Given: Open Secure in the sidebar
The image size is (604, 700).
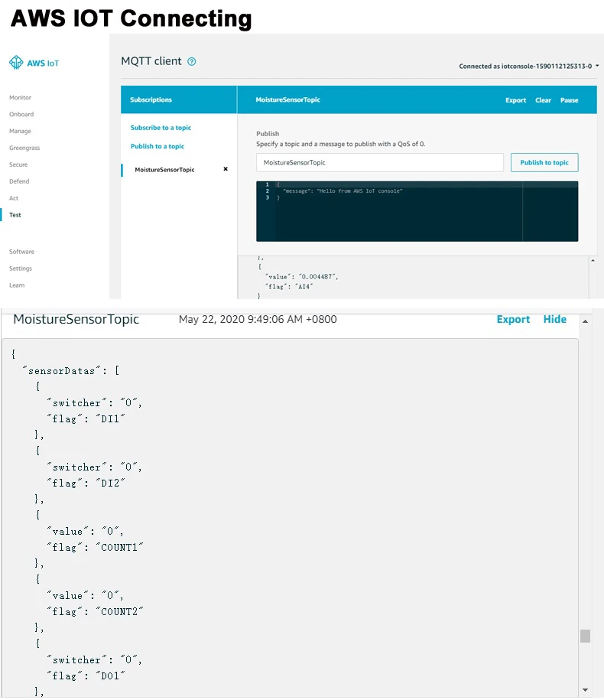Looking at the screenshot, I should click(x=18, y=164).
